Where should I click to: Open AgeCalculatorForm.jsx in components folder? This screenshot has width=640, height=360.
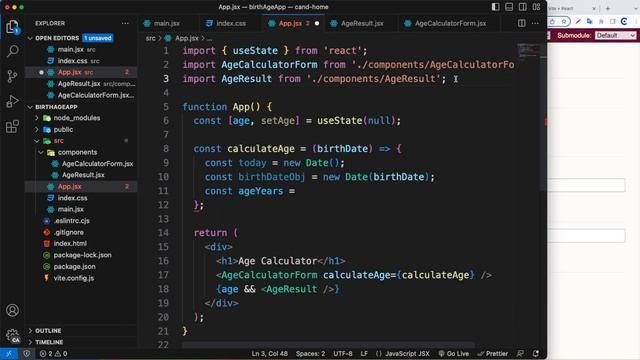point(98,164)
